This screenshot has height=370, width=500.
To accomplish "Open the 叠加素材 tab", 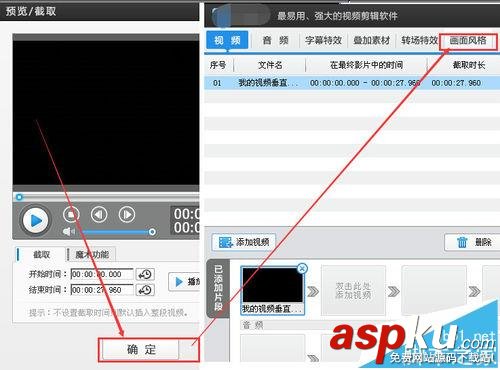I will point(371,40).
